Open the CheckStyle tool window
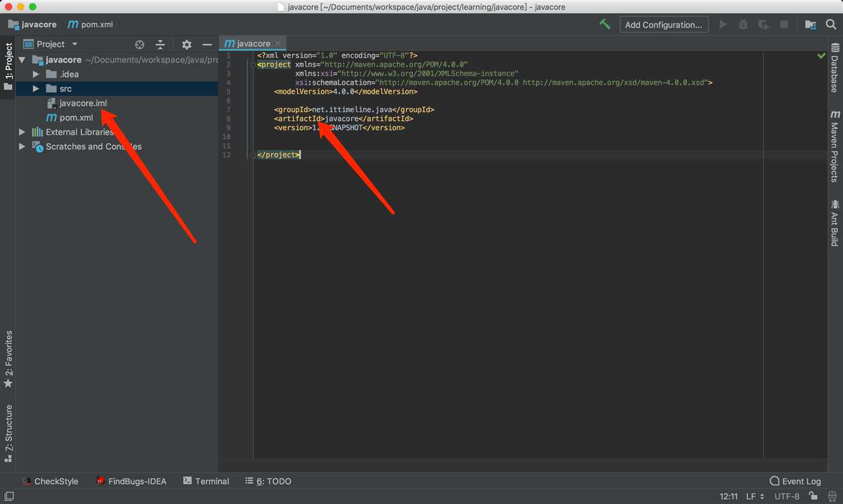Viewport: 843px width, 504px height. point(50,481)
